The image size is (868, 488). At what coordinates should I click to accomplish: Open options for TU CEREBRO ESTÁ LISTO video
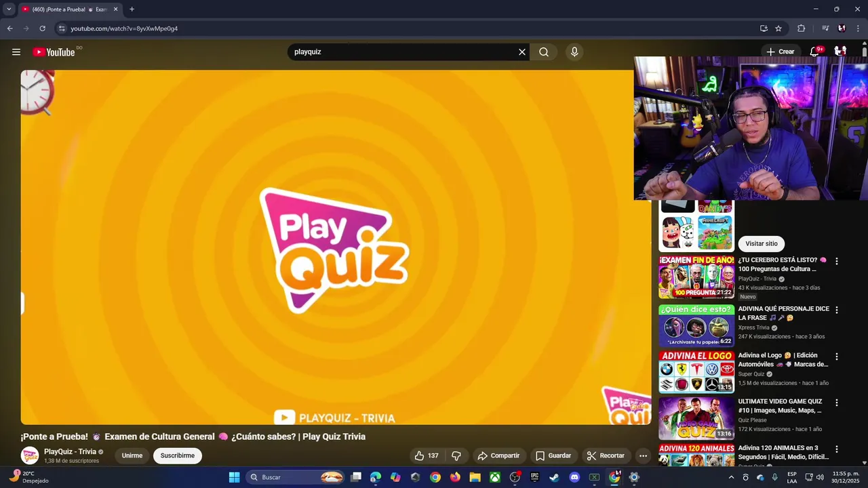(836, 261)
